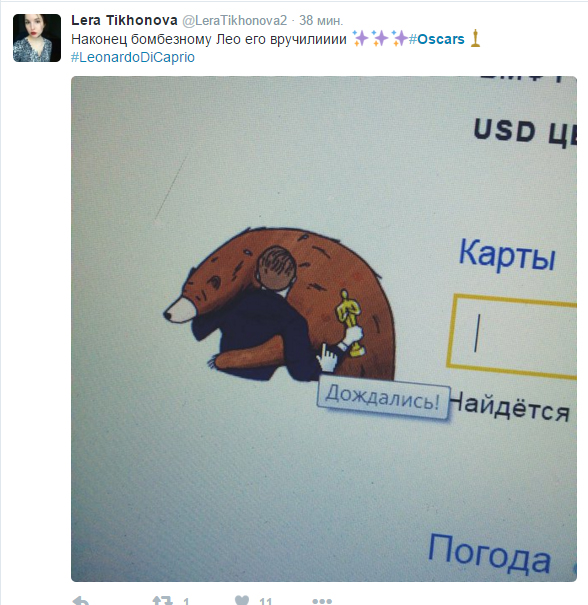Click the Найдётся text below search field
This screenshot has height=605, width=588.
click(x=509, y=408)
